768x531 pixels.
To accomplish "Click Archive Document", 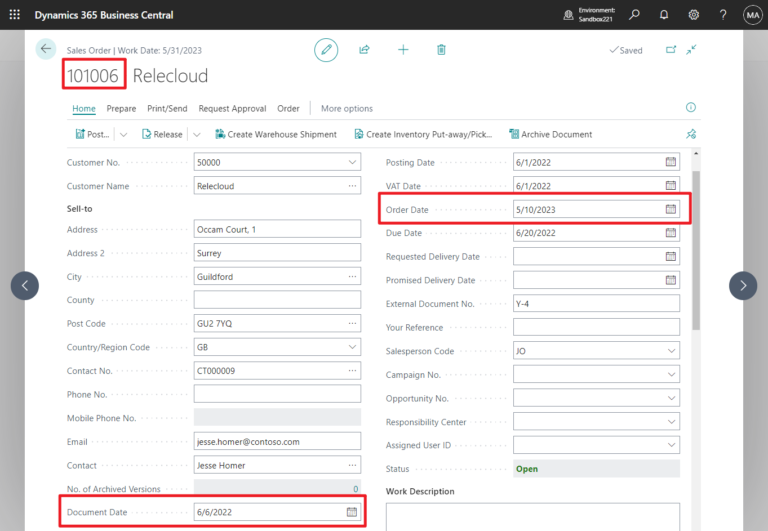I will coord(551,134).
